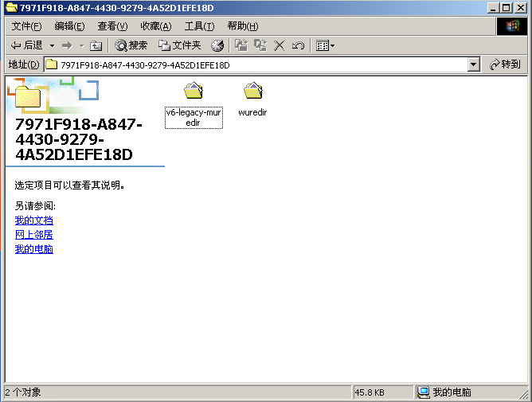The image size is (532, 402).
Task: Toggle the 文件夹 folders pane
Action: pos(180,45)
